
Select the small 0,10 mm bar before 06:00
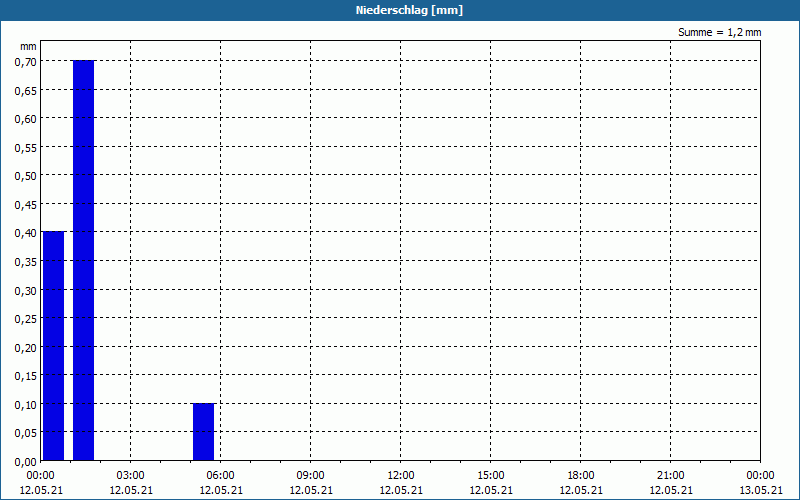click(x=203, y=432)
